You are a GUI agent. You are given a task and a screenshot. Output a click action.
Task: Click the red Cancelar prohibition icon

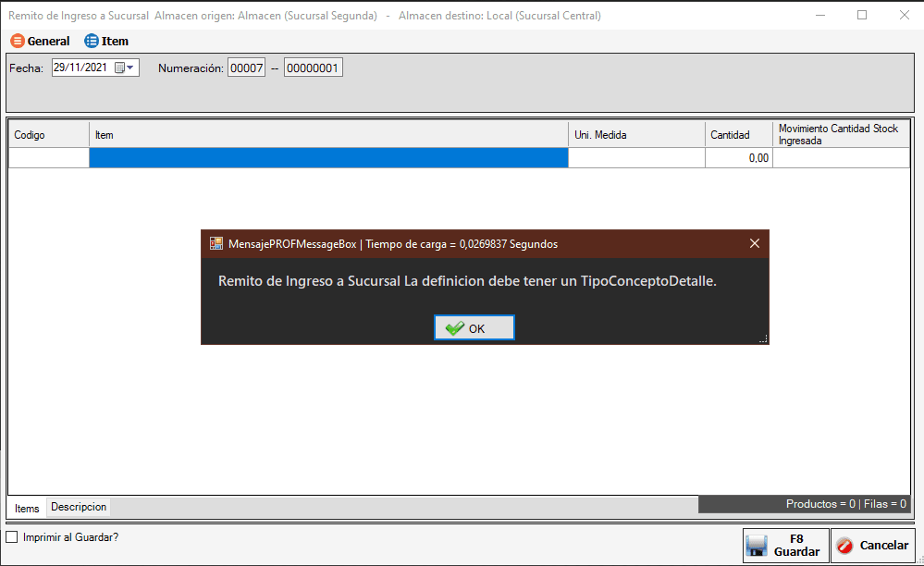(844, 546)
